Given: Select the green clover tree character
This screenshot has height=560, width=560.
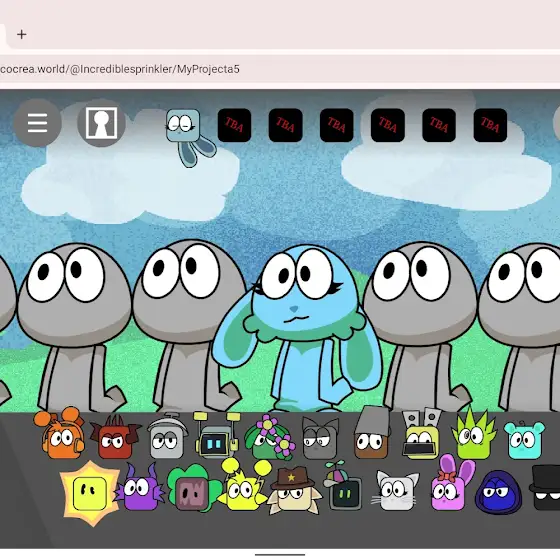Looking at the screenshot, I should (194, 488).
